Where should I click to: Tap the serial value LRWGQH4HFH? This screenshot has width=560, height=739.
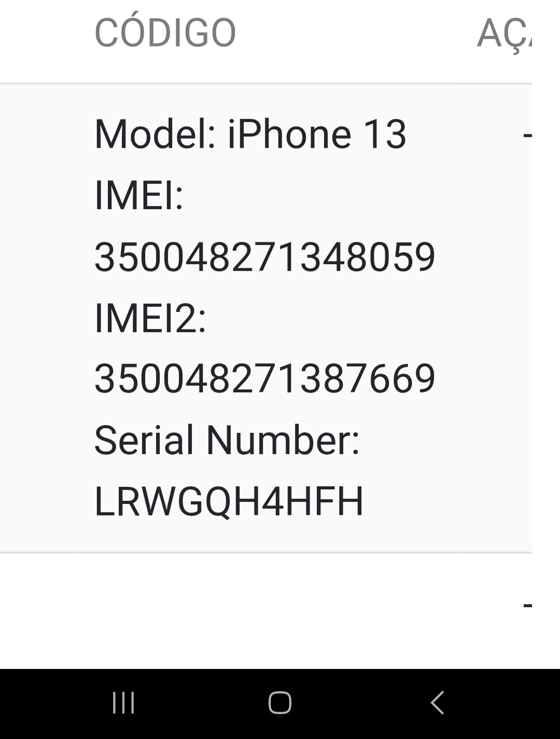(x=229, y=502)
